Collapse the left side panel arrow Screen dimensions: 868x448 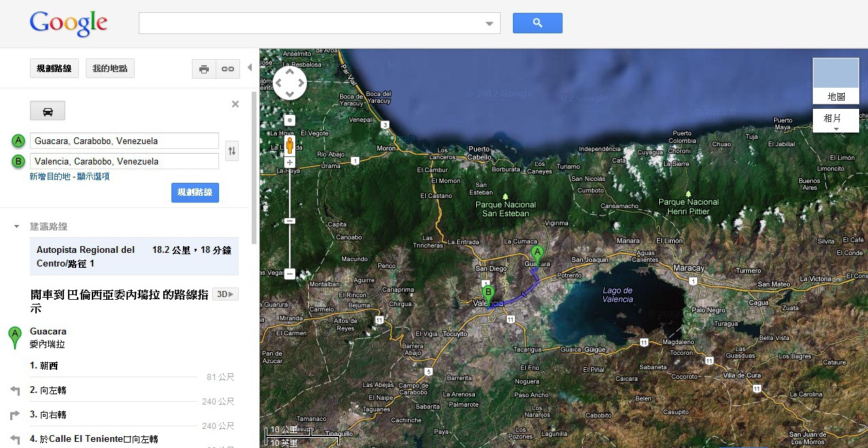[x=250, y=67]
